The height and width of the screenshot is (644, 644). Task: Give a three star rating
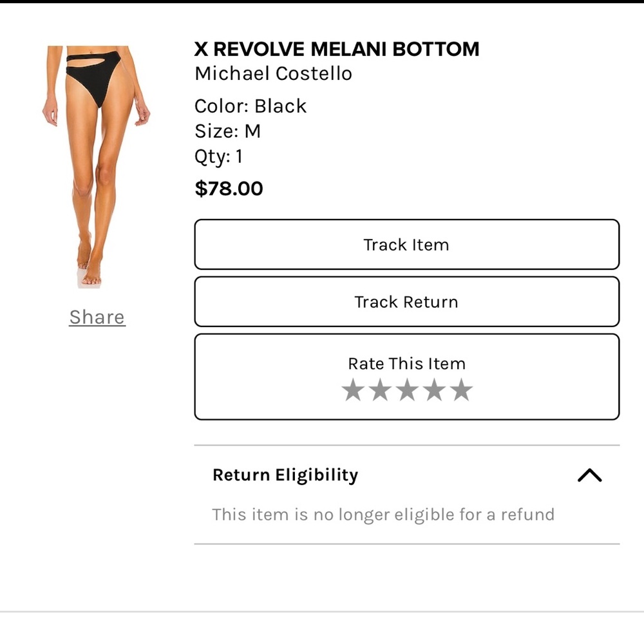406,390
